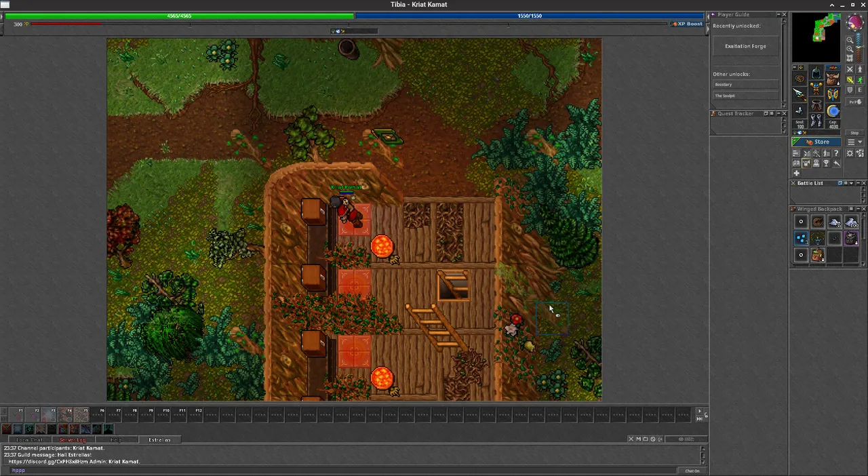Open the Store

coord(816,142)
